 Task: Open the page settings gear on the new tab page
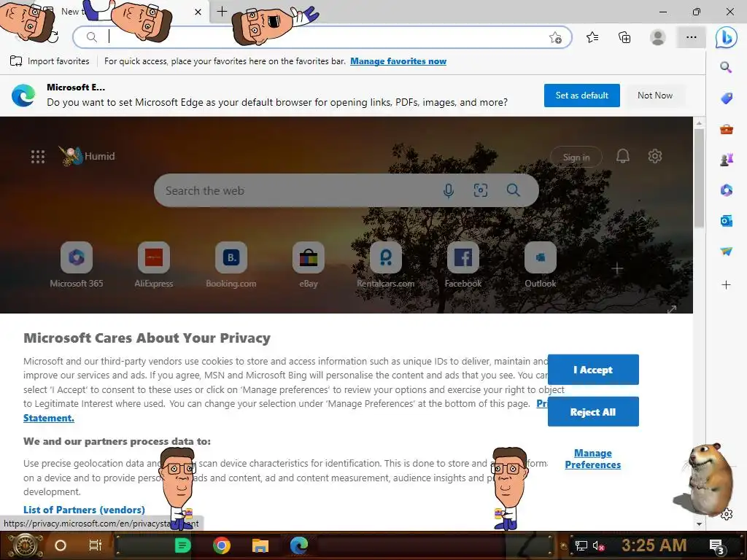[x=654, y=156]
